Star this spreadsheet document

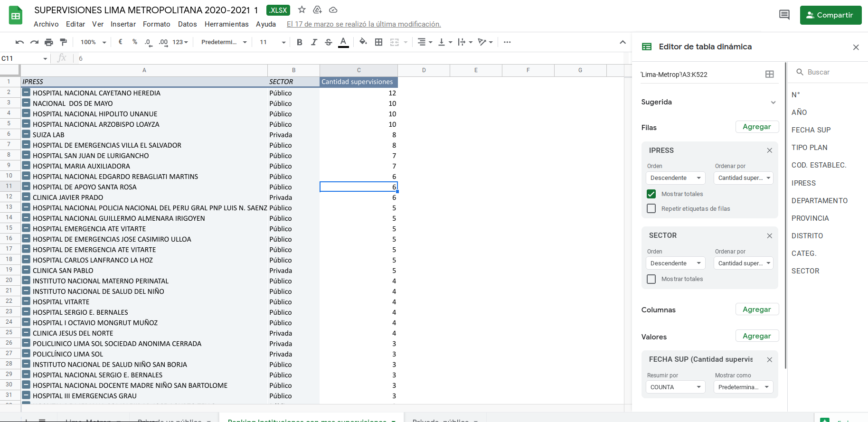pos(302,10)
